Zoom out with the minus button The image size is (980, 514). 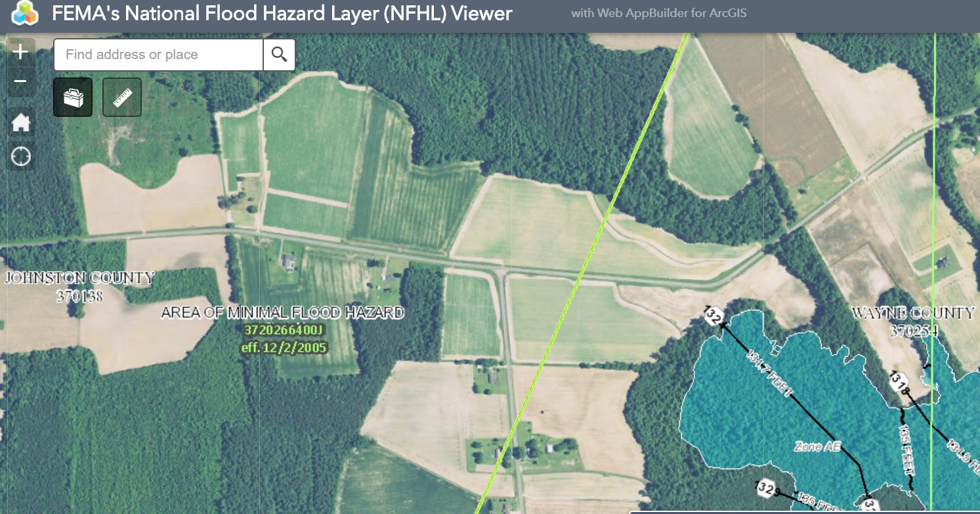point(21,81)
